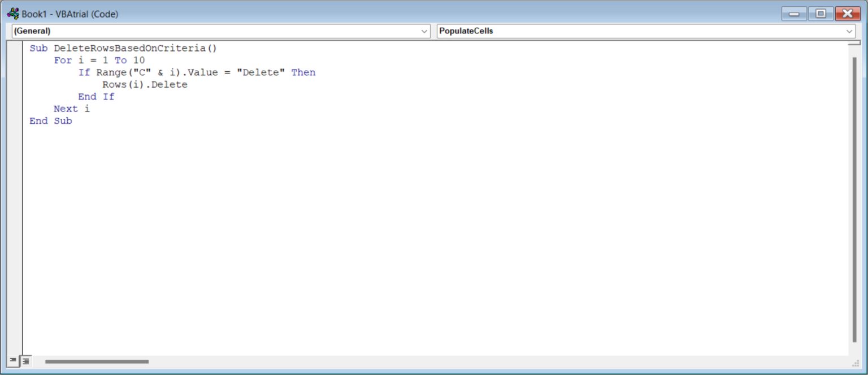Minimize the Book1 code window

coord(793,12)
